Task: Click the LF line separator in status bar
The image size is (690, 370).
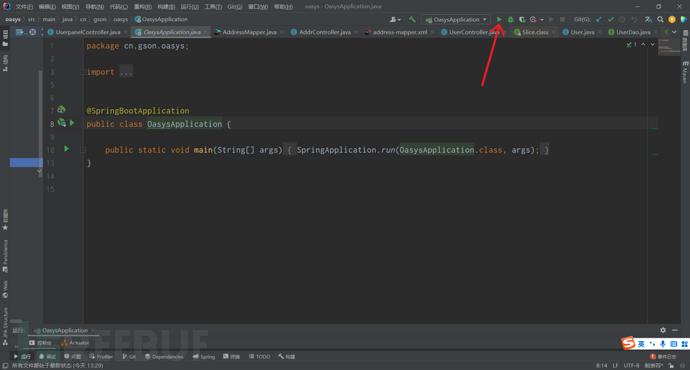Action: [615, 366]
